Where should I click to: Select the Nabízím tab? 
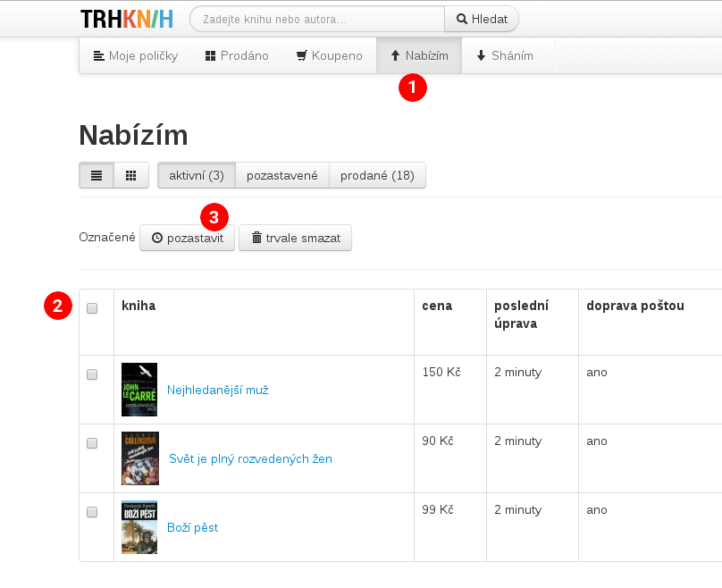419,55
